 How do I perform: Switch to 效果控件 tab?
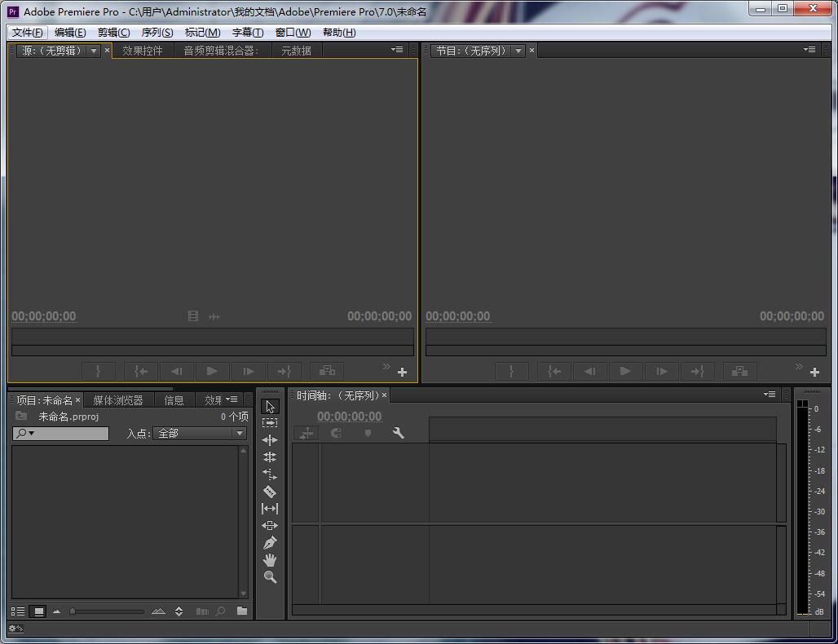click(143, 51)
